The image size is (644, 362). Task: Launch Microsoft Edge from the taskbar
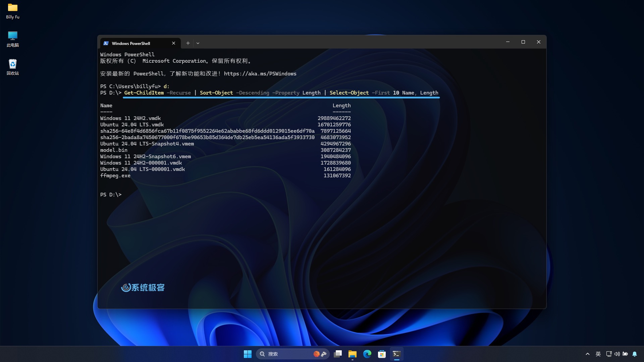[367, 354]
